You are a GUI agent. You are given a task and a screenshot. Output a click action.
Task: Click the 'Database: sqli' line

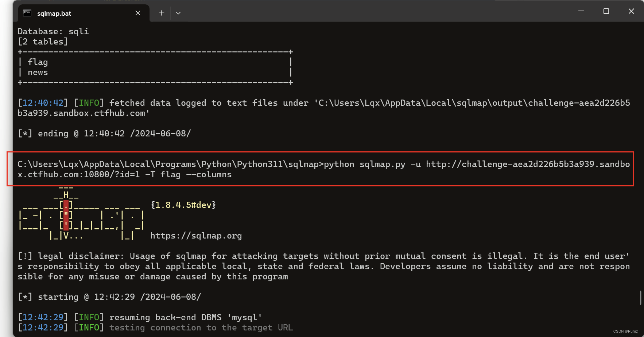click(53, 31)
